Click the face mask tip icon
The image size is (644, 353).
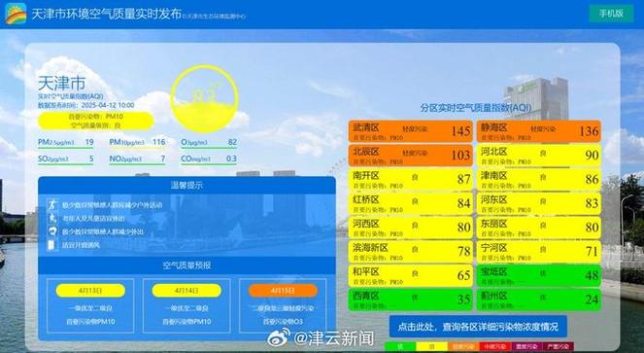click(x=52, y=231)
